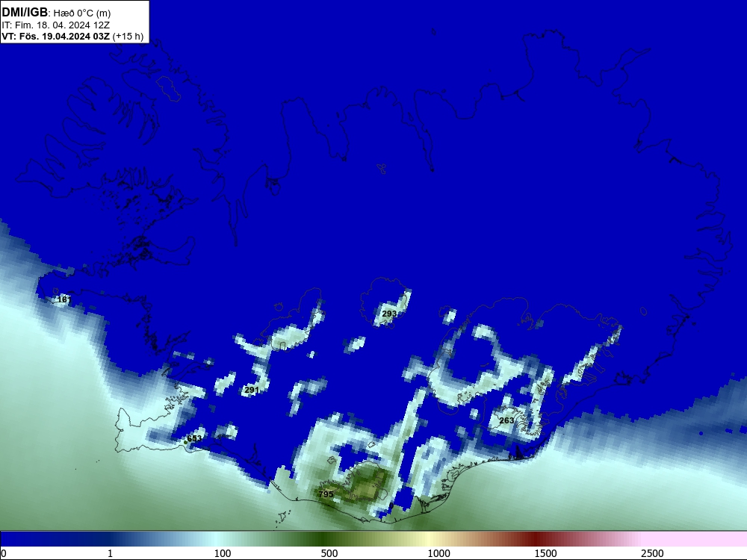Click the 293 value label on the map
This screenshot has width=747, height=560.
(389, 314)
